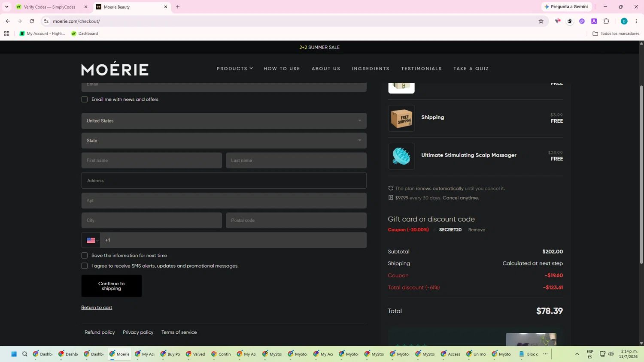Bookmark this page with the star icon
The height and width of the screenshot is (362, 644).
541,21
